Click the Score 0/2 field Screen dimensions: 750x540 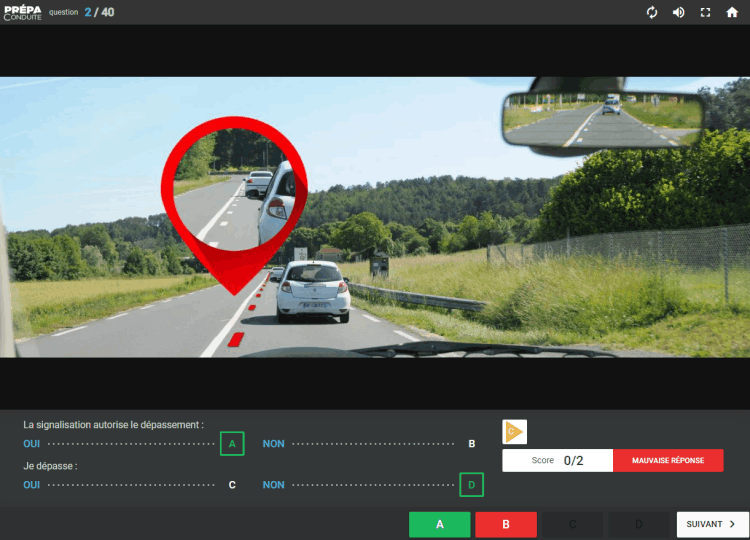[557, 461]
